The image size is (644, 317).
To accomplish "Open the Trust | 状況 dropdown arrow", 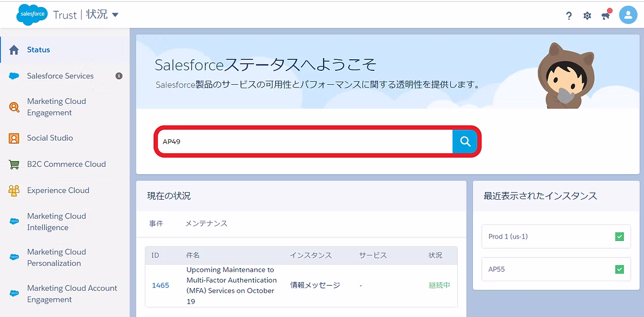I will point(115,15).
